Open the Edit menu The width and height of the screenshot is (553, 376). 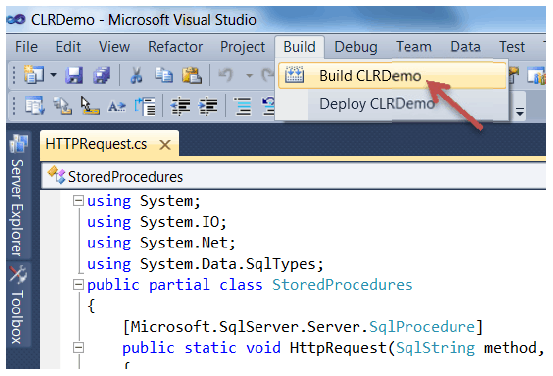pyautogui.click(x=68, y=47)
